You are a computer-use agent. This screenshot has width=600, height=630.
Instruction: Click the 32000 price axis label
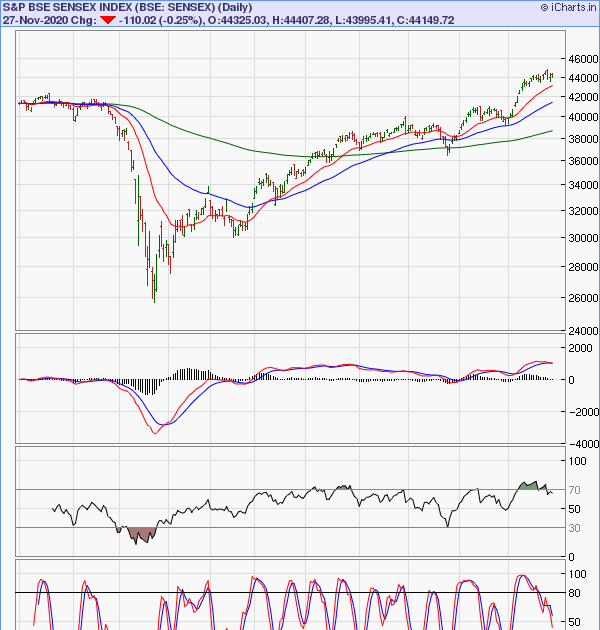583,211
